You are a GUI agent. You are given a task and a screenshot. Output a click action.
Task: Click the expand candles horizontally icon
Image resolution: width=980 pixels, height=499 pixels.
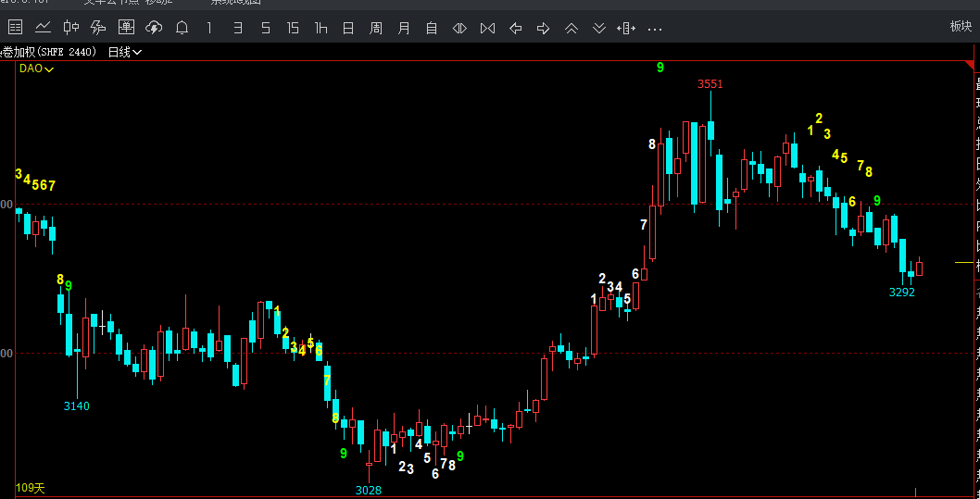(459, 28)
